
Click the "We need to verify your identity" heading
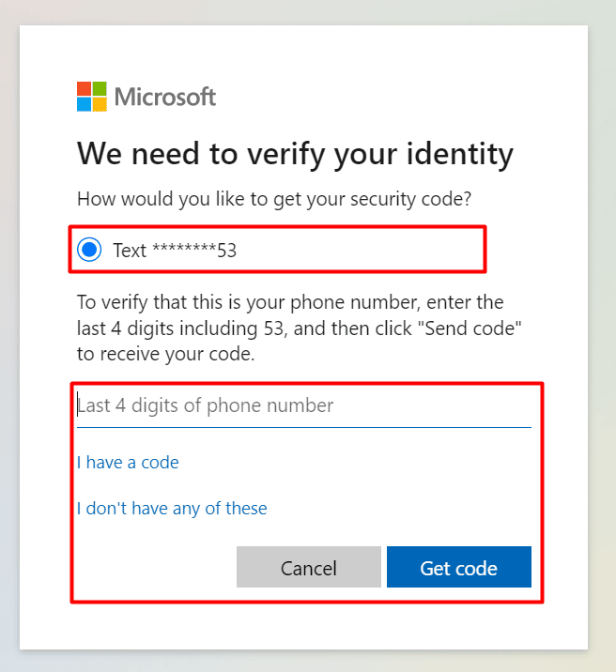pos(295,154)
